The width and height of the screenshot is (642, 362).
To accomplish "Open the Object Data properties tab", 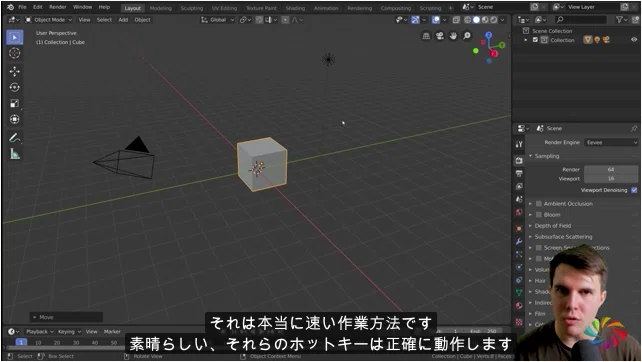I will pyautogui.click(x=519, y=293).
